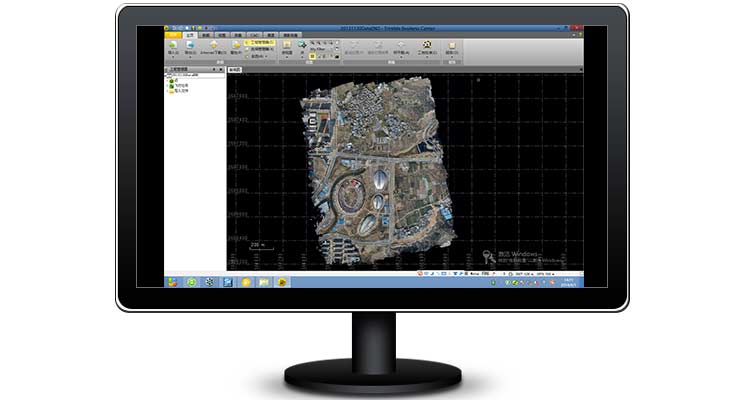
Task: Click the Export icon in the ribbon
Action: 190,45
